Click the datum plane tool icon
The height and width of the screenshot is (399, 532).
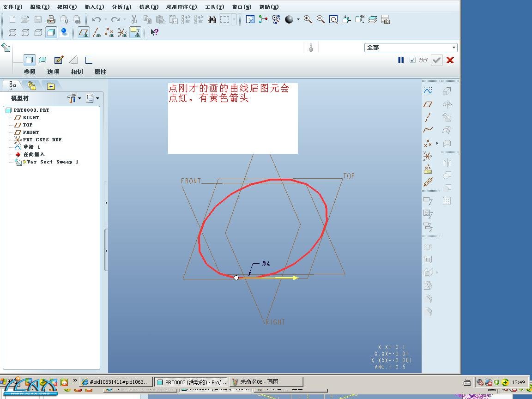tap(428, 104)
